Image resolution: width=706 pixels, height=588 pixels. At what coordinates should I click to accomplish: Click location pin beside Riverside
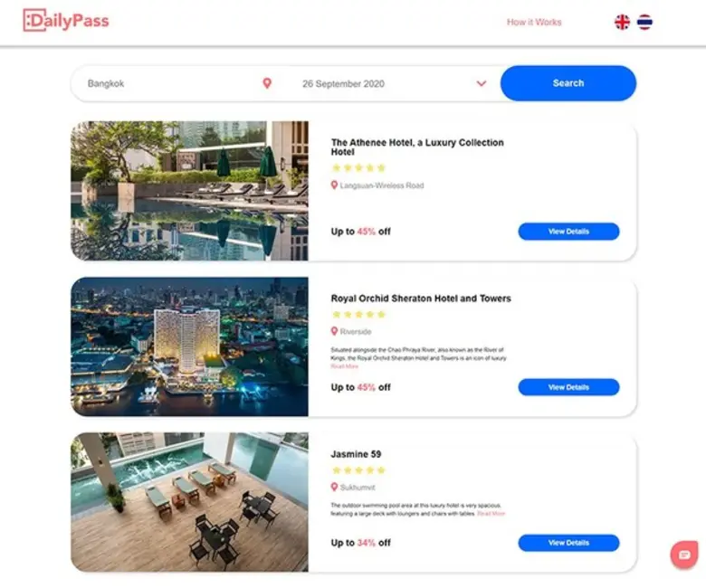coord(334,331)
